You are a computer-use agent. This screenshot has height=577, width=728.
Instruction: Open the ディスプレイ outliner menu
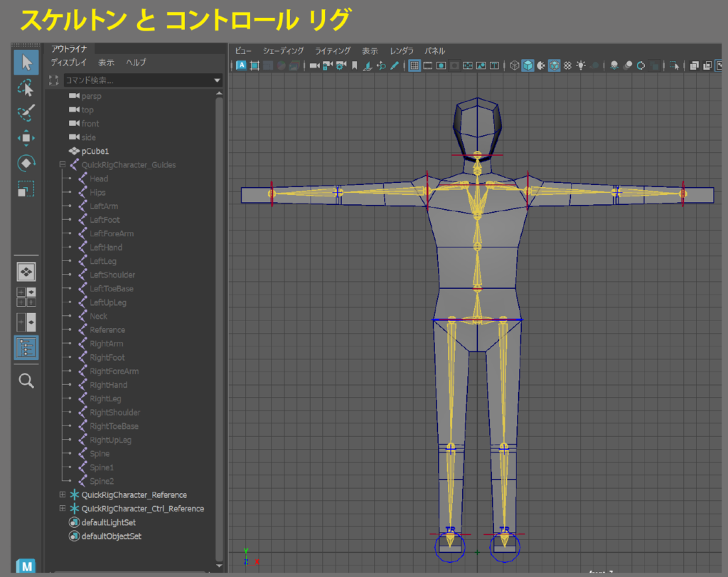[x=68, y=63]
